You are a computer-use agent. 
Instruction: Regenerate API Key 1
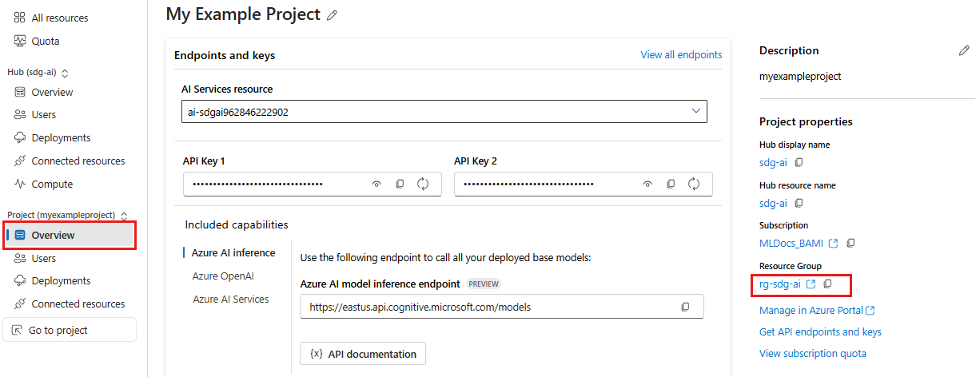(423, 184)
